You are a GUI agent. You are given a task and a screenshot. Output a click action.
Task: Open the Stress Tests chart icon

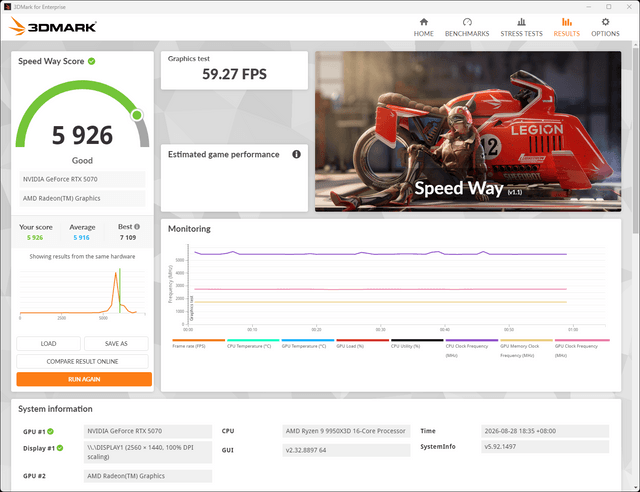[521, 22]
